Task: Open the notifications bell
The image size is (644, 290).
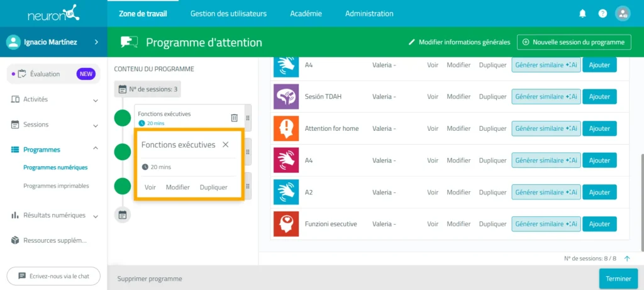Action: coord(582,14)
